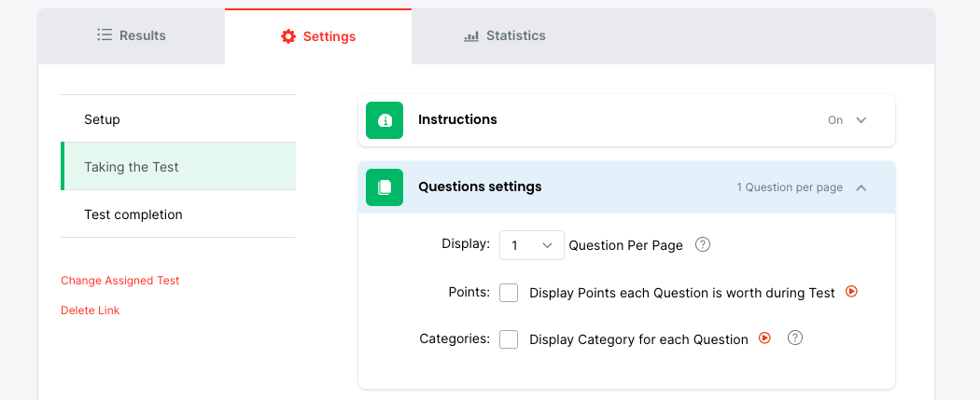This screenshot has width=980, height=400.
Task: Open Setup in the sidebar
Action: [x=103, y=119]
